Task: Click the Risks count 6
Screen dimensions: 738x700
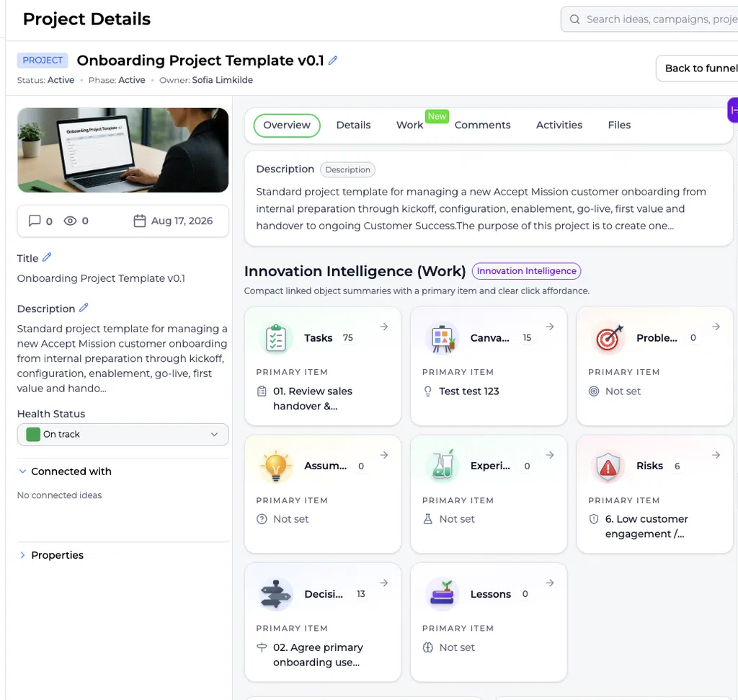Action: tap(677, 466)
